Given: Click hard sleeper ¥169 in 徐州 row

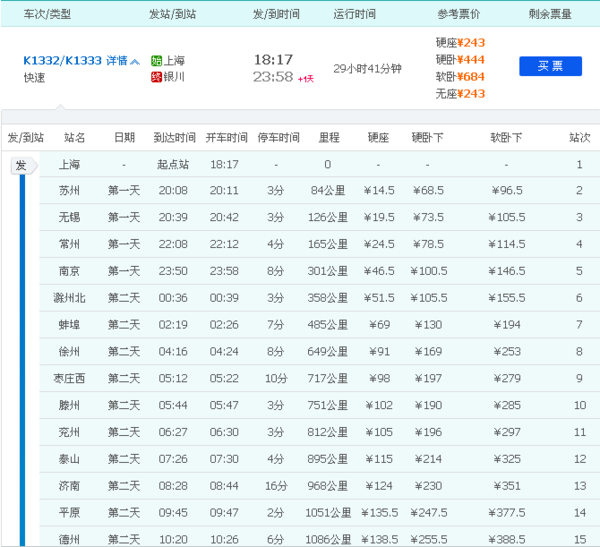Looking at the screenshot, I should [428, 351].
